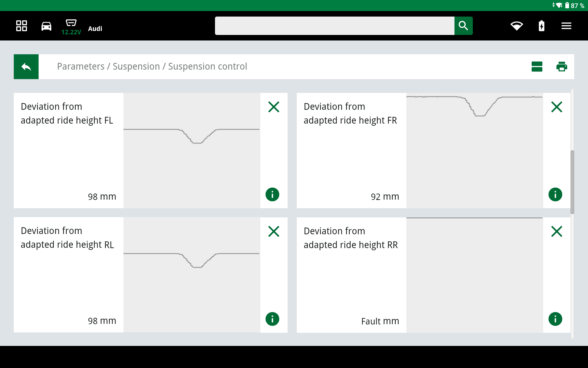Switch to the stacked list view layout

[537, 67]
